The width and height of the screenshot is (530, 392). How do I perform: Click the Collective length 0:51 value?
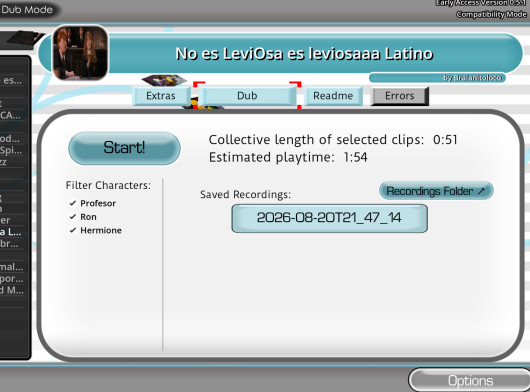[x=445, y=140]
